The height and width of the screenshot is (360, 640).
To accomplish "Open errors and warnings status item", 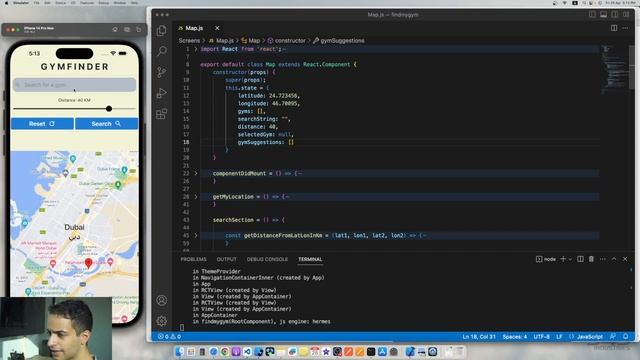I will [169, 337].
